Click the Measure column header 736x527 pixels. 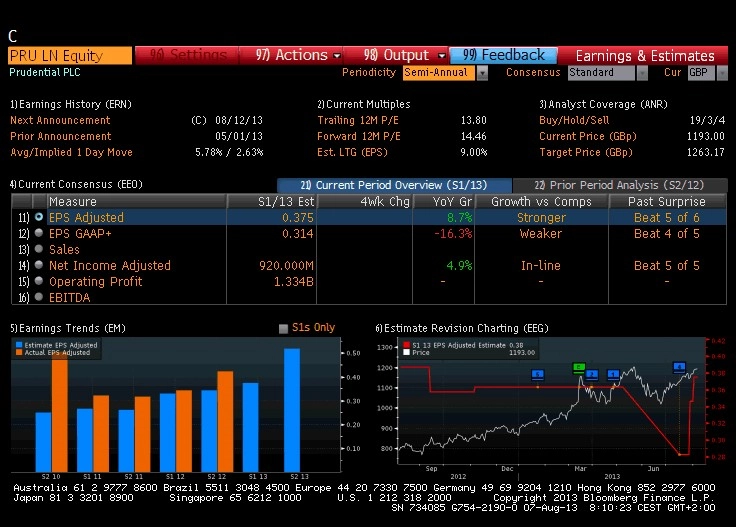137,201
